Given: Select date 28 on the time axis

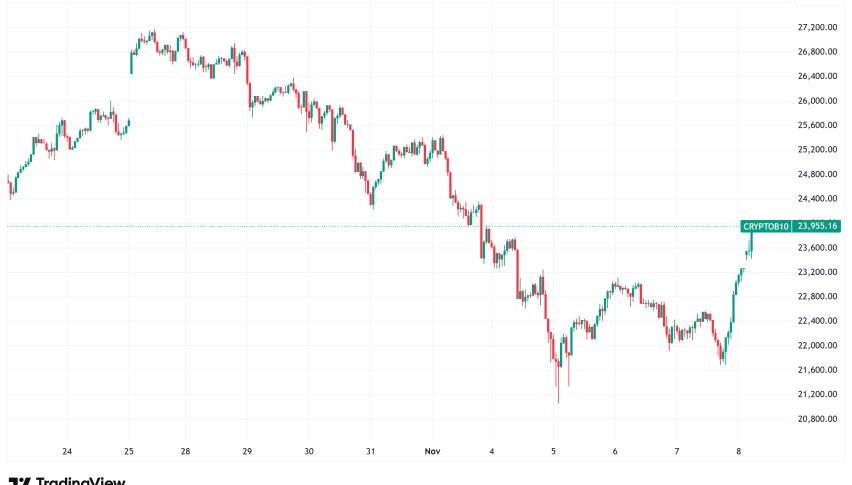Looking at the screenshot, I should (x=186, y=452).
